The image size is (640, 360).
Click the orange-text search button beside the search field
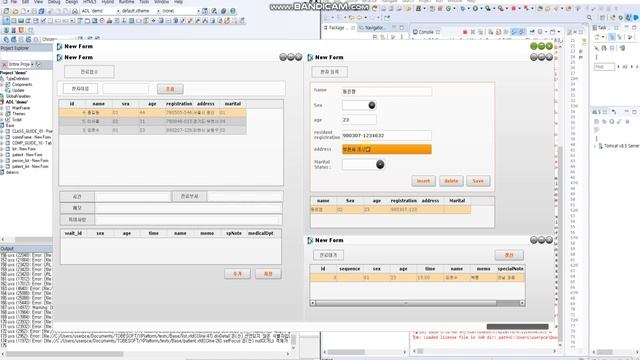pyautogui.click(x=170, y=89)
